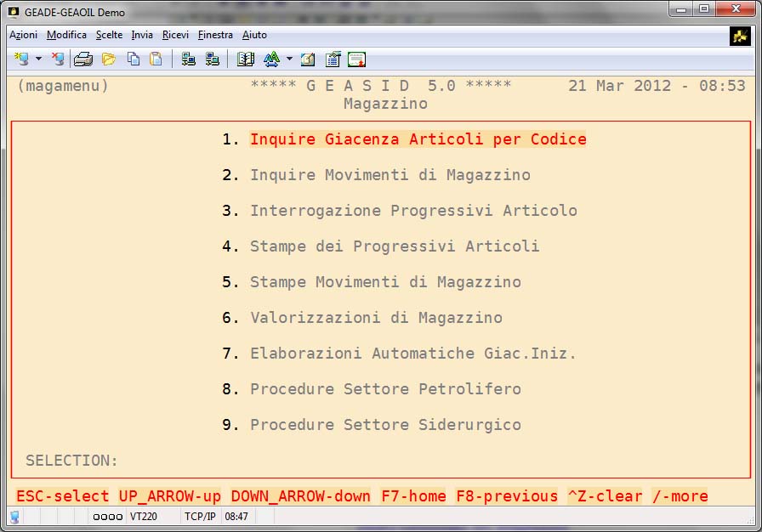Image resolution: width=762 pixels, height=532 pixels.
Task: Select Valorizzazioni di Magazzino menu entry
Action: (376, 318)
